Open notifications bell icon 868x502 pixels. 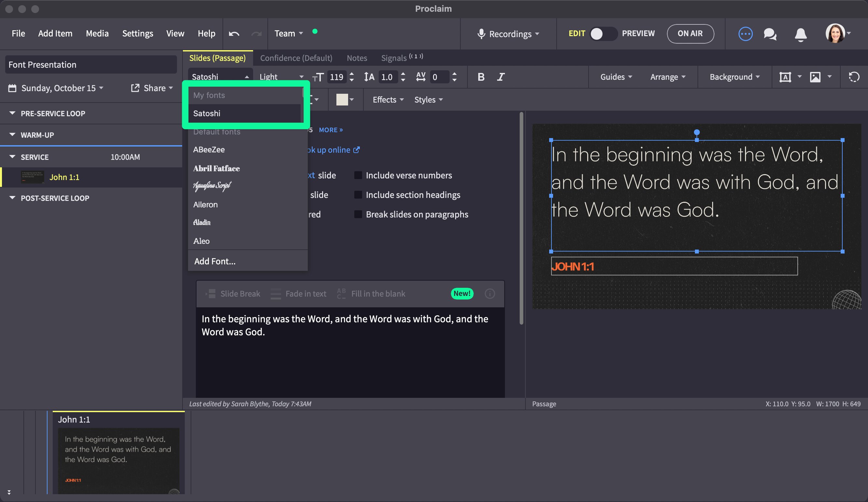[x=800, y=35]
